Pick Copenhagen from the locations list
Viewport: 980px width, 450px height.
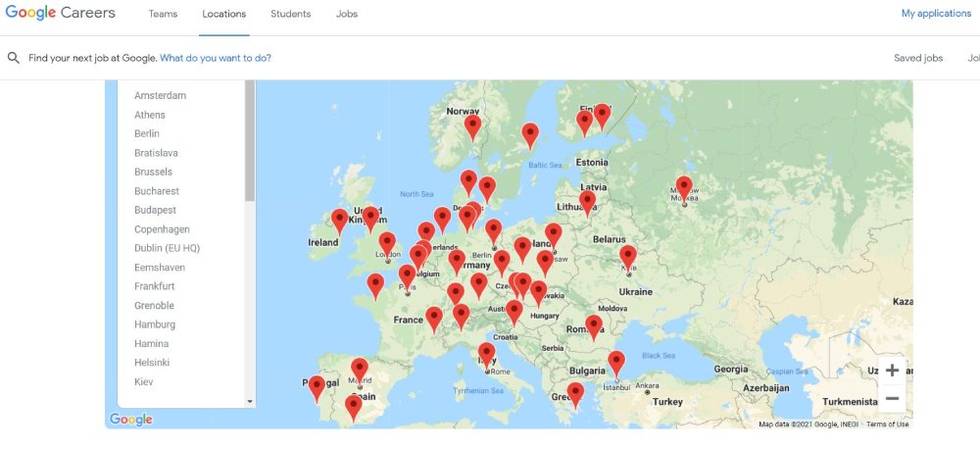[162, 229]
